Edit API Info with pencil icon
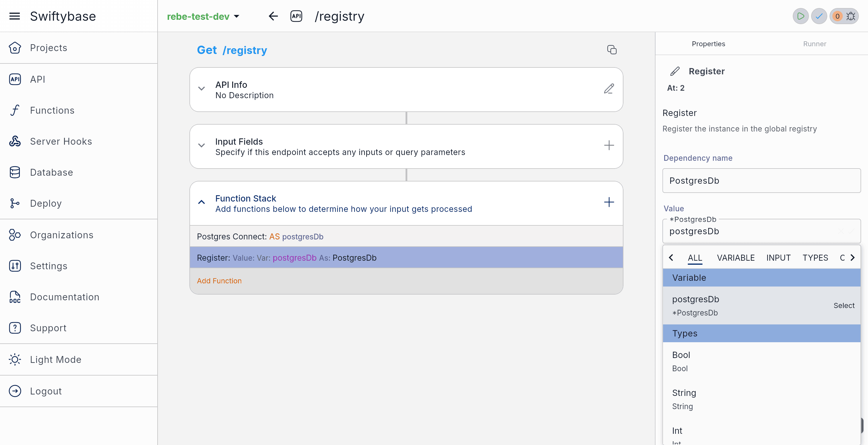This screenshot has height=445, width=868. pos(609,89)
